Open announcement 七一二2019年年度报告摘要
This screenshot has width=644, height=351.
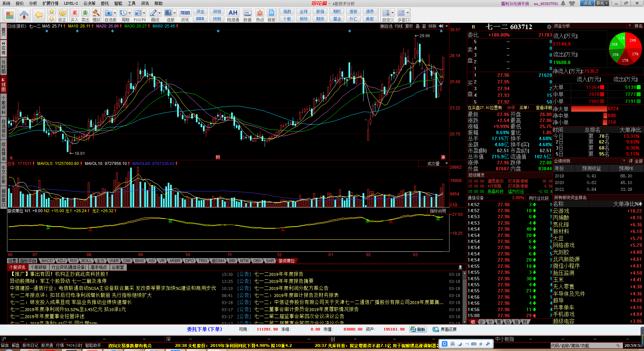[x=284, y=281]
